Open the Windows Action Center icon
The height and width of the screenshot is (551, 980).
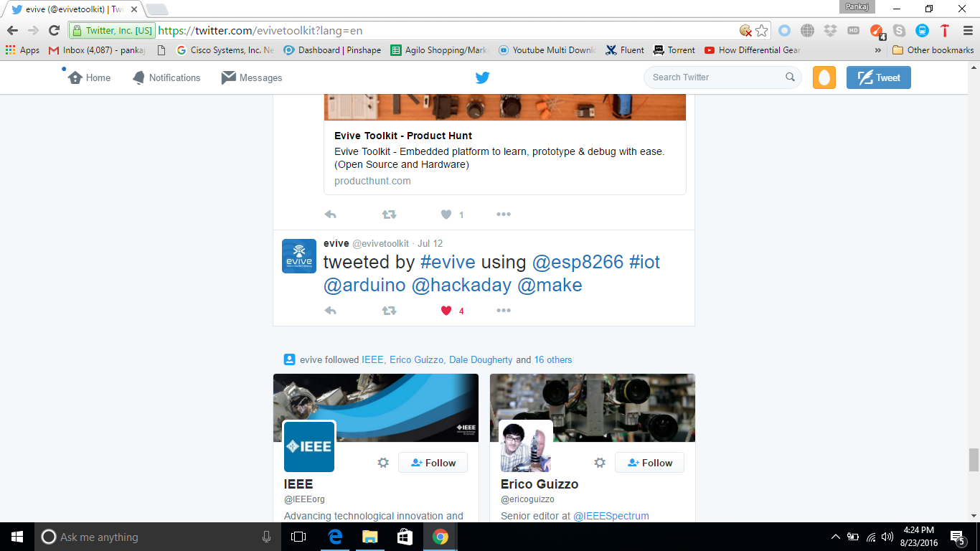957,537
